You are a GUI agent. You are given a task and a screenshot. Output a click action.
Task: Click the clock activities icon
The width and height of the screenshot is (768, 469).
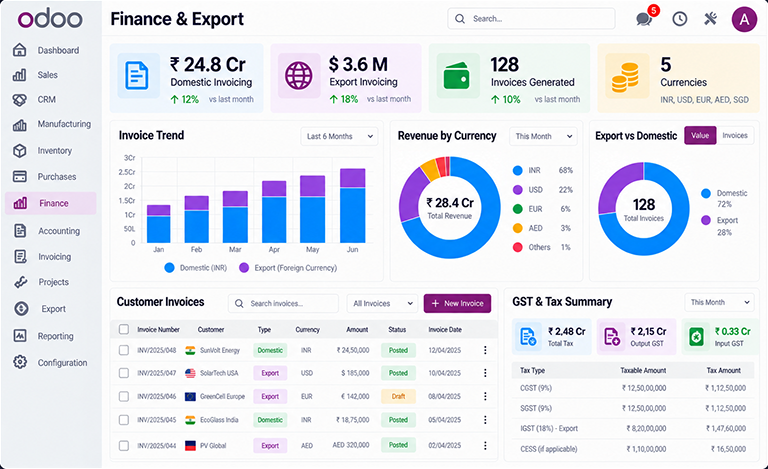click(x=679, y=19)
